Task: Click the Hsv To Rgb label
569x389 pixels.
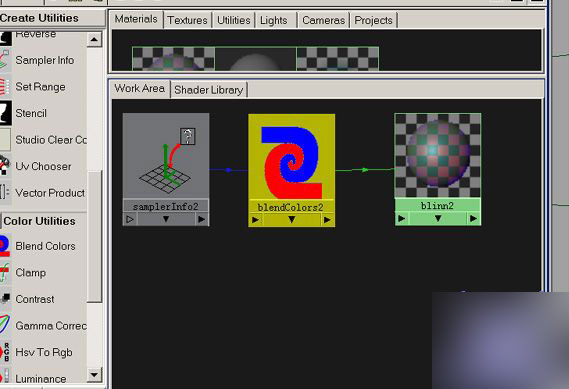Action: 44,352
